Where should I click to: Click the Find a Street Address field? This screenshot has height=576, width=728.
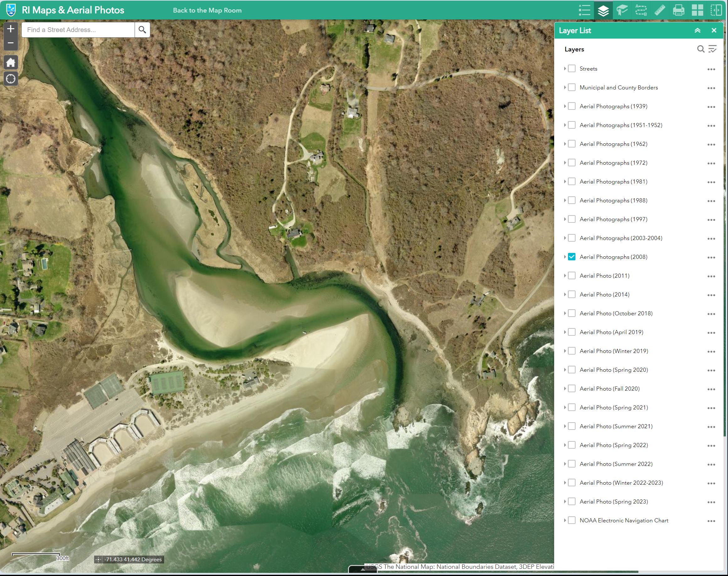[78, 30]
